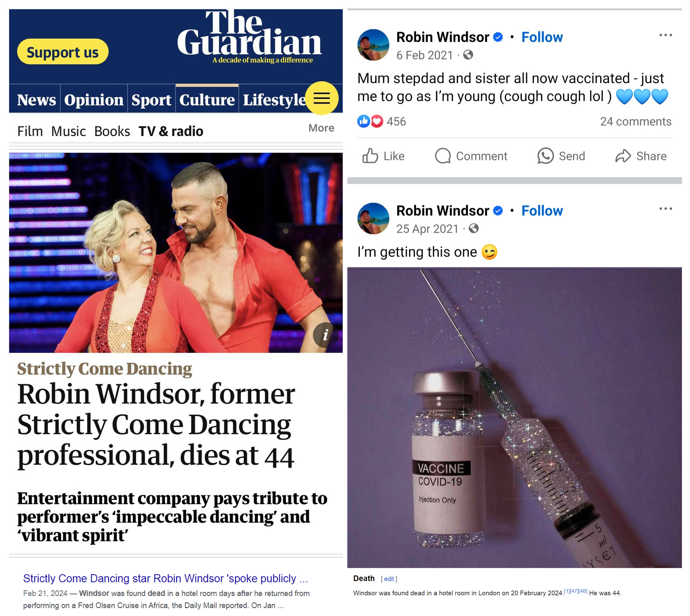Open the 24 comments link
The image size is (690, 616).
coord(635,122)
